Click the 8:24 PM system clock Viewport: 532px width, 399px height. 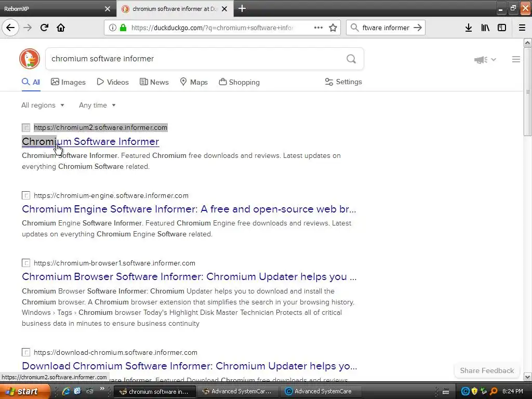pyautogui.click(x=512, y=392)
